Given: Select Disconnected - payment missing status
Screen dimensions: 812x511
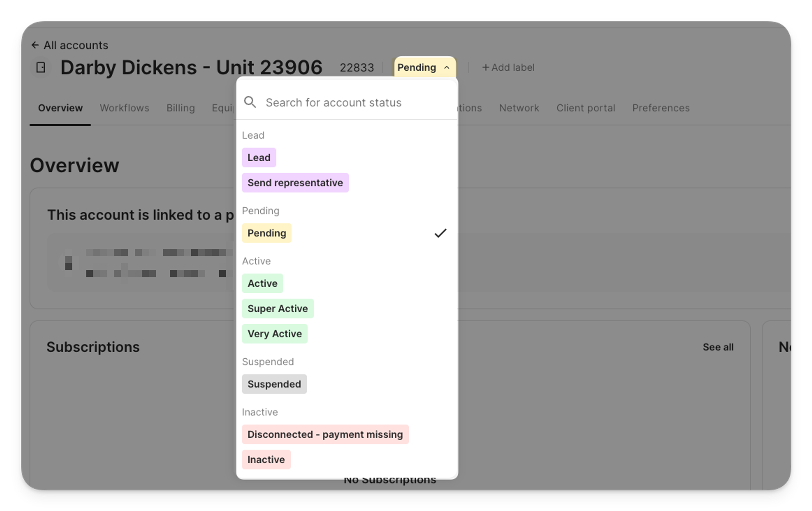Looking at the screenshot, I should pos(325,435).
